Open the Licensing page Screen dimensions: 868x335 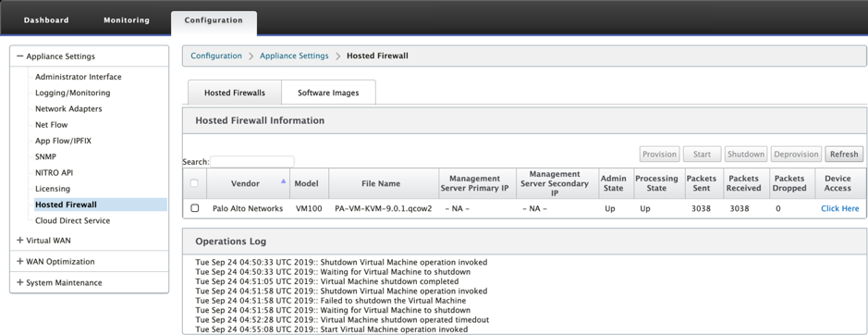click(53, 189)
